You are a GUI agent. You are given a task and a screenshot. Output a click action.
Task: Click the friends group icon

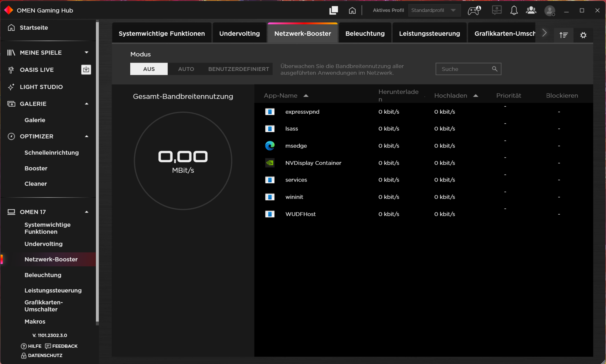pyautogui.click(x=531, y=10)
